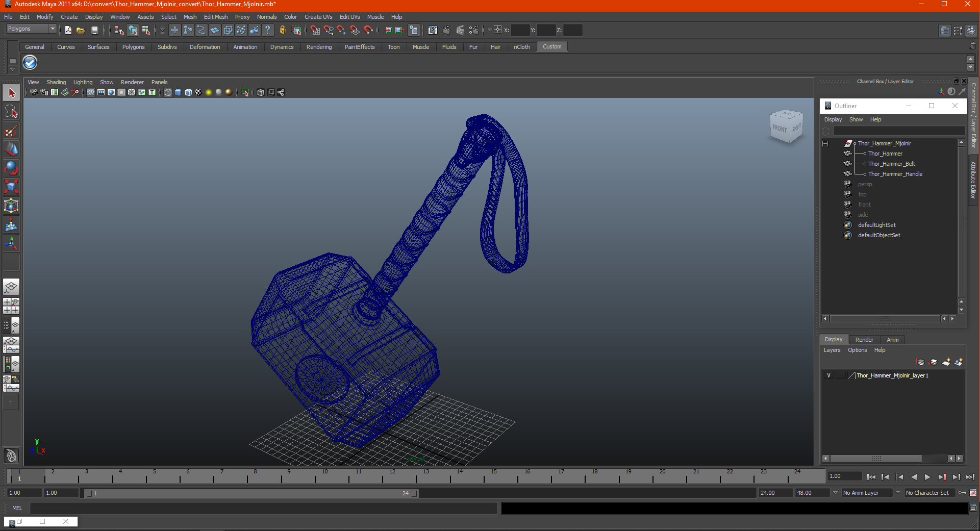
Task: Select the Show Manipulator tool
Action: (x=11, y=244)
